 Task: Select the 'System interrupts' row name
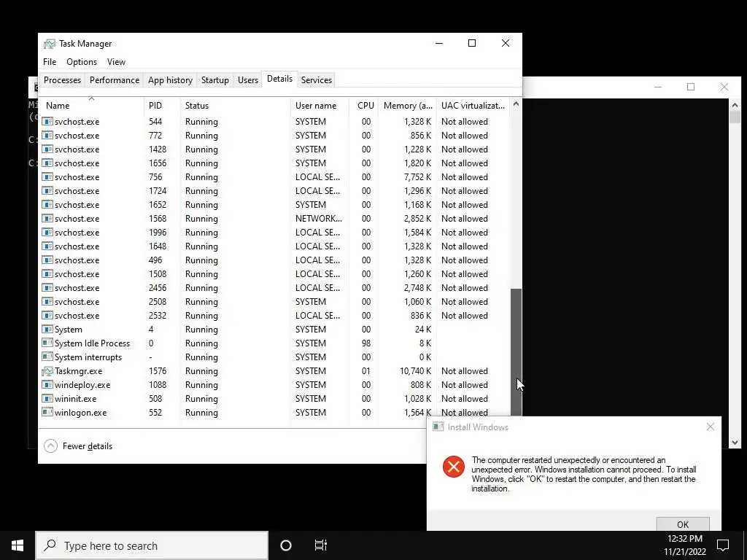(x=88, y=357)
